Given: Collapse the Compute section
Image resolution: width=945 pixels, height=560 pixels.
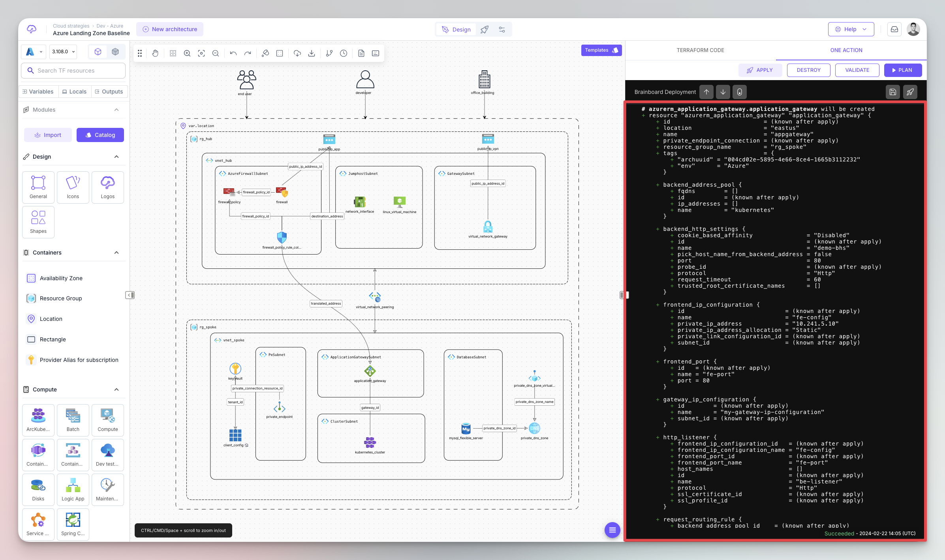Looking at the screenshot, I should click(x=116, y=390).
